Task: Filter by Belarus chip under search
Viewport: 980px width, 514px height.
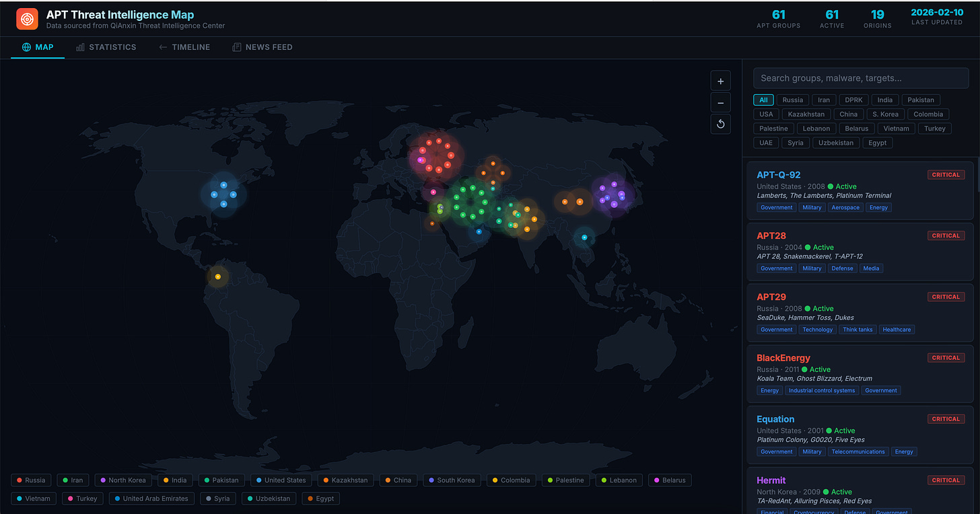Action: 858,128
